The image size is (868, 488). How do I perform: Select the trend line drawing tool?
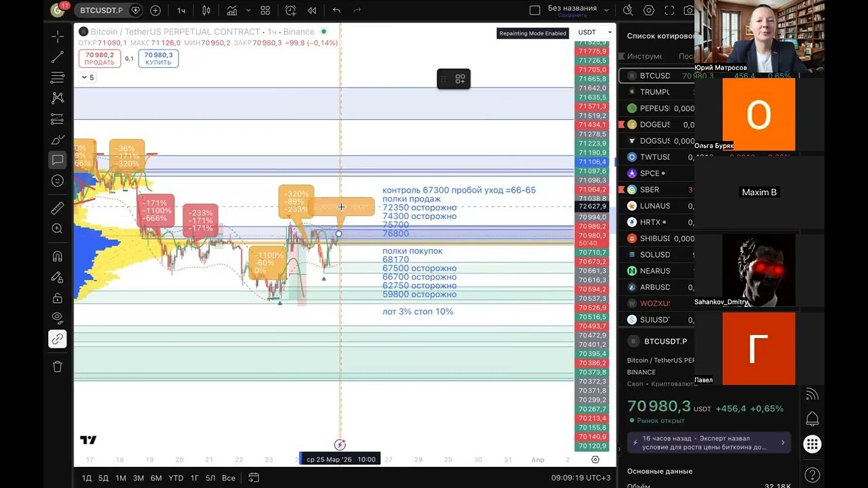click(x=58, y=58)
